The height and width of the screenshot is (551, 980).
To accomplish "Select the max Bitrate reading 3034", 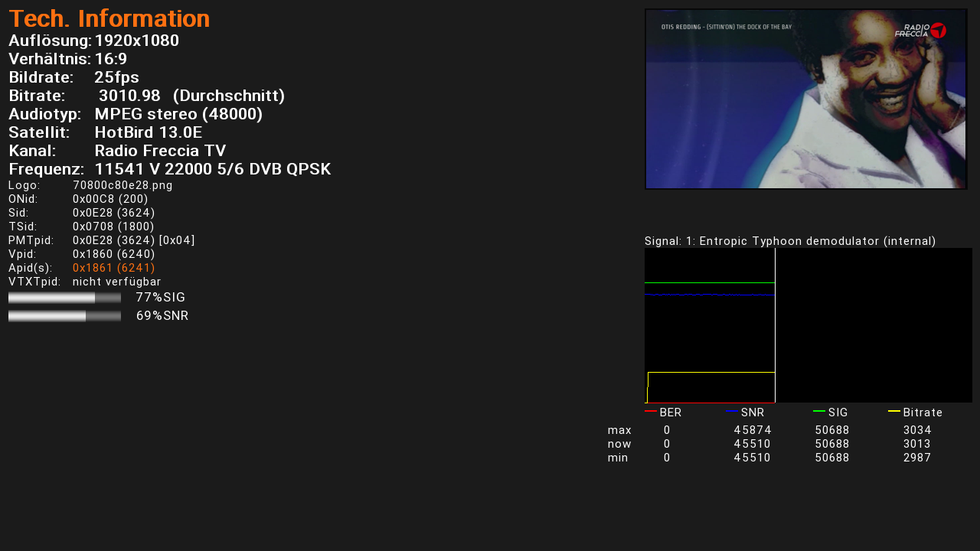I will 916,430.
